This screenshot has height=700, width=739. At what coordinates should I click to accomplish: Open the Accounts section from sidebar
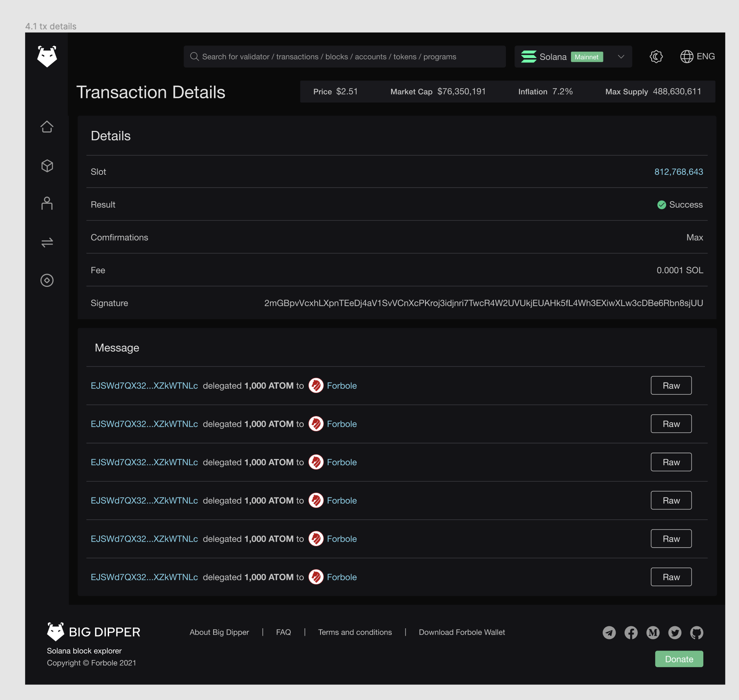point(47,203)
